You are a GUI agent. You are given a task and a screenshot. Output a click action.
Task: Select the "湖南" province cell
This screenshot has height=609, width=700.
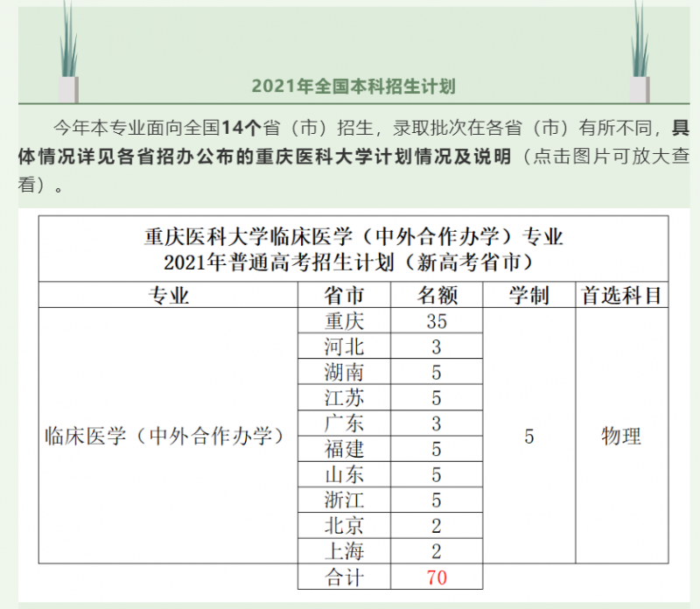(x=344, y=372)
